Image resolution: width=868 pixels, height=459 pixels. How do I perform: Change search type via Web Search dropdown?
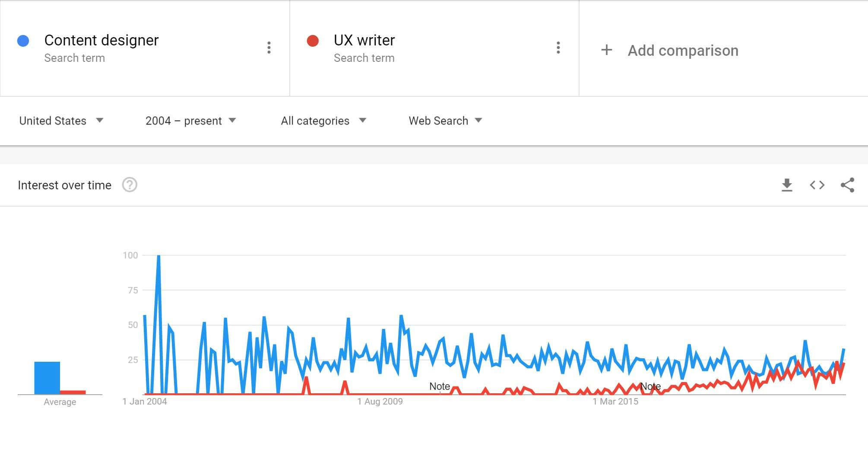[x=444, y=121]
